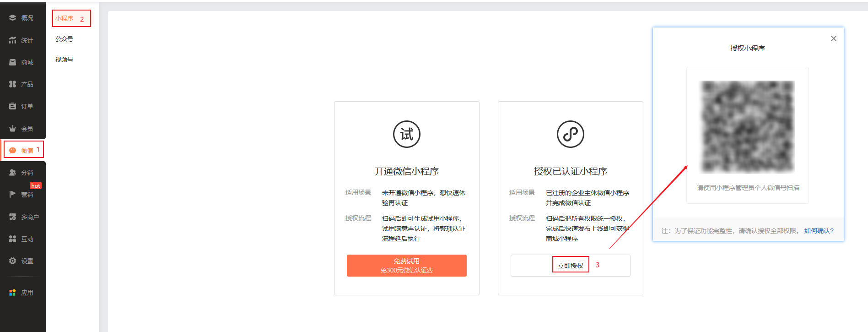Click the 会员 menu label
Viewport: 868px width, 332px height.
27,129
